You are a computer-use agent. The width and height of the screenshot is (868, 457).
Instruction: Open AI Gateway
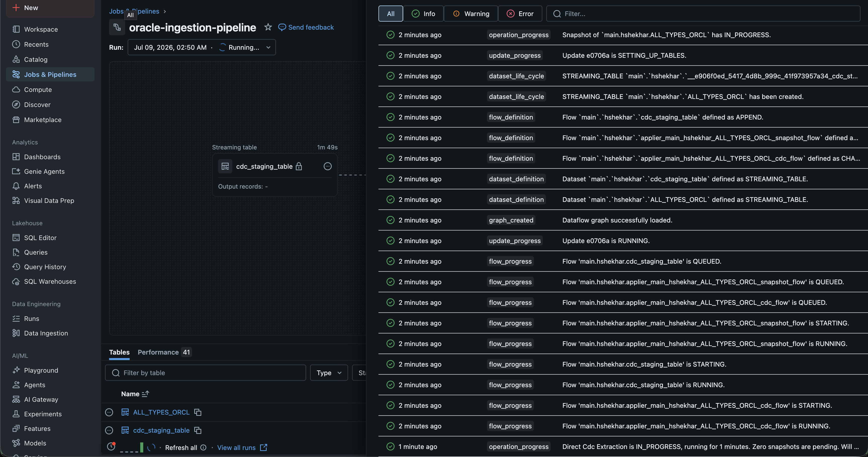point(50,399)
